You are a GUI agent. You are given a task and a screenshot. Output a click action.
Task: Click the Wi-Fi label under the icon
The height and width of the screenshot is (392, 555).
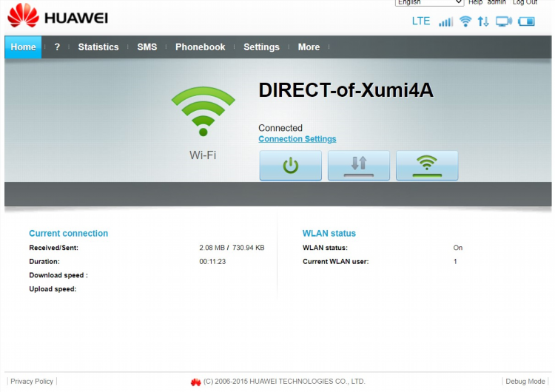tap(203, 155)
